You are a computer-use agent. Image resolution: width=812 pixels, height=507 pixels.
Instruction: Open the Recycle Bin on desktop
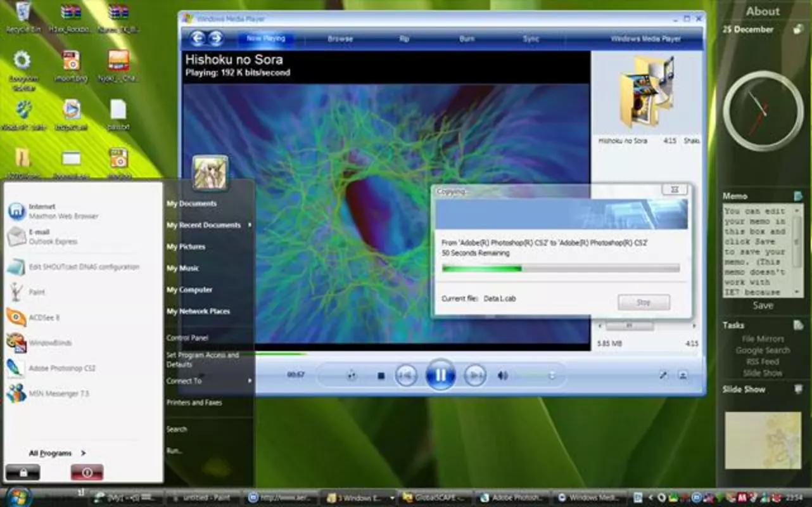[23, 17]
